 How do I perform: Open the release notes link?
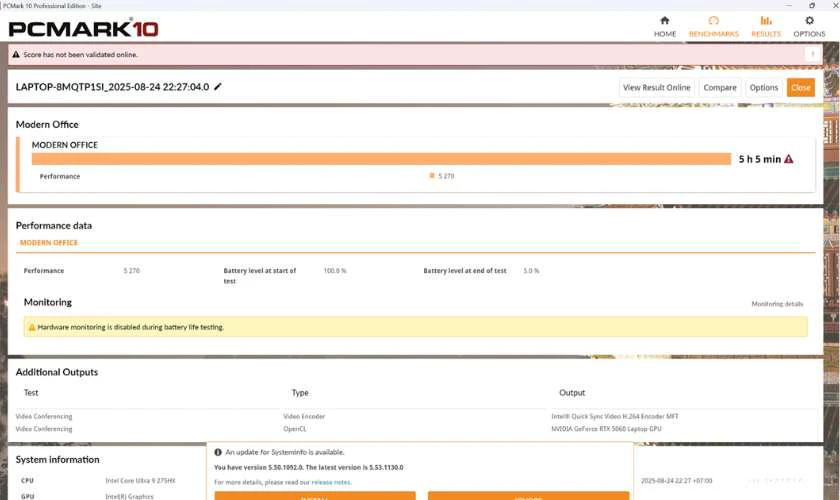pos(331,482)
